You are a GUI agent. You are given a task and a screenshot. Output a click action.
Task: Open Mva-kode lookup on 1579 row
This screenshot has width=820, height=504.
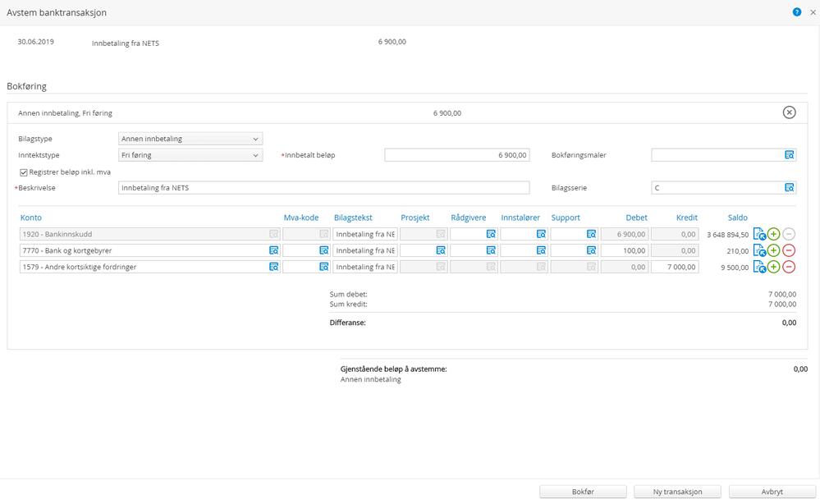coord(323,267)
